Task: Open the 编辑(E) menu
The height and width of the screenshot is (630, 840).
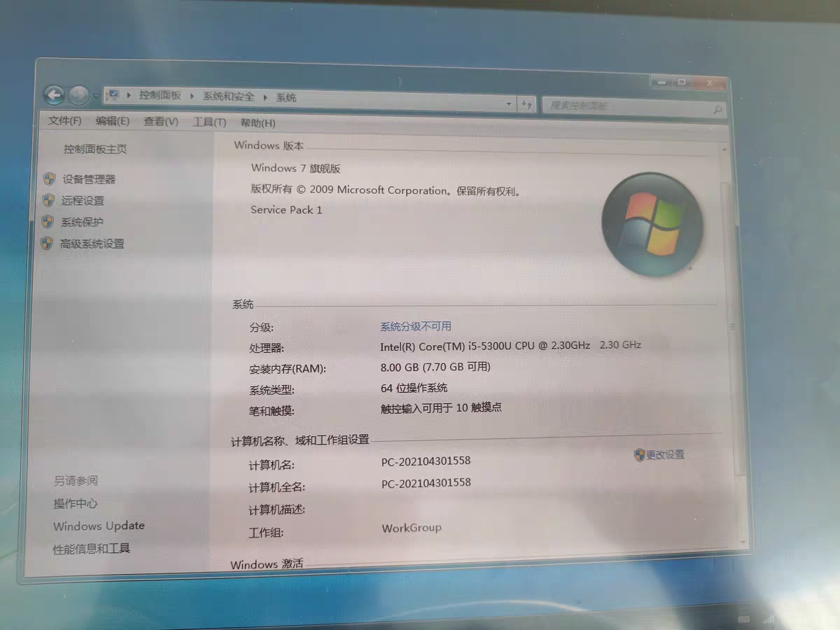Action: click(x=113, y=121)
